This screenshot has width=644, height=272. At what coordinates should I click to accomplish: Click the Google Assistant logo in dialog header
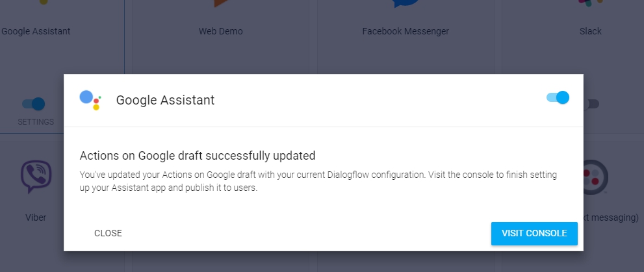[x=90, y=100]
